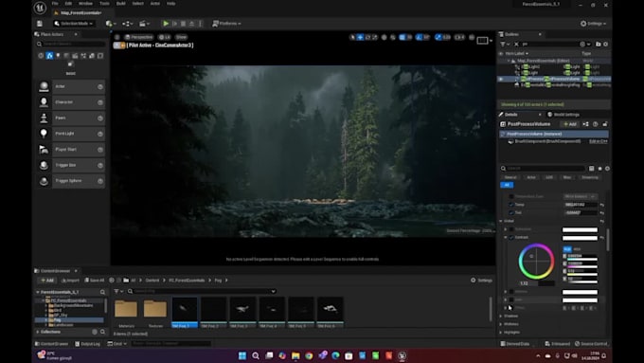Click the Stop simulation square icon
Image resolution: width=644 pixels, height=363 pixels.
tap(183, 24)
